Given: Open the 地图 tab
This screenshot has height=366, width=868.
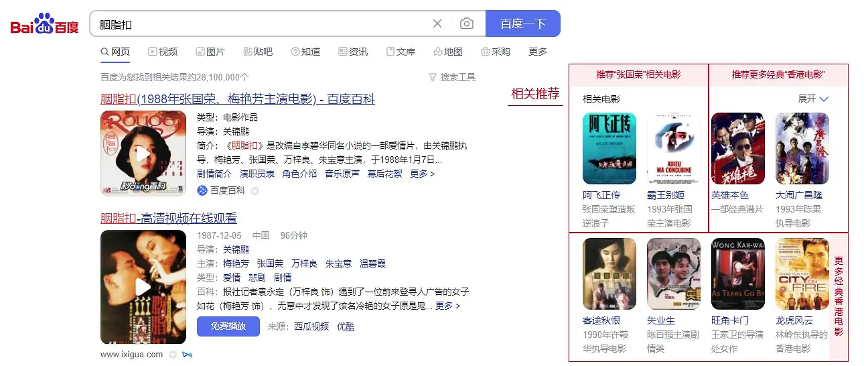Looking at the screenshot, I should click(x=448, y=52).
